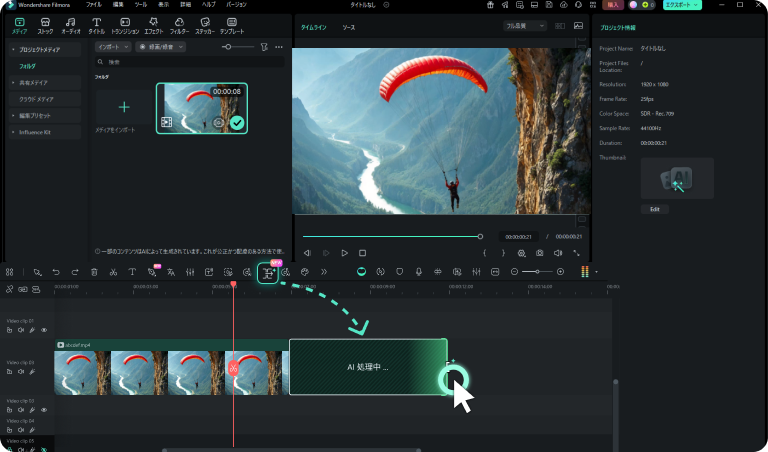Open the 録画/録音 record dropdown

tap(160, 47)
